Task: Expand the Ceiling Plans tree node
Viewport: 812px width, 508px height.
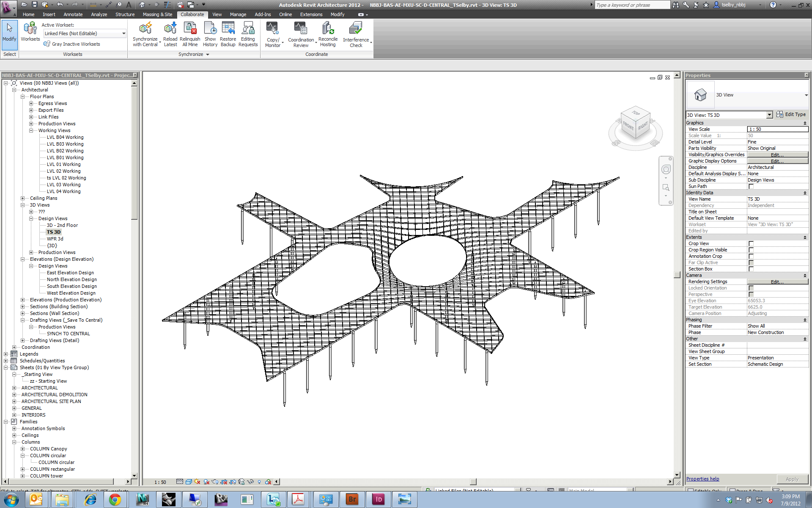Action: [23, 198]
